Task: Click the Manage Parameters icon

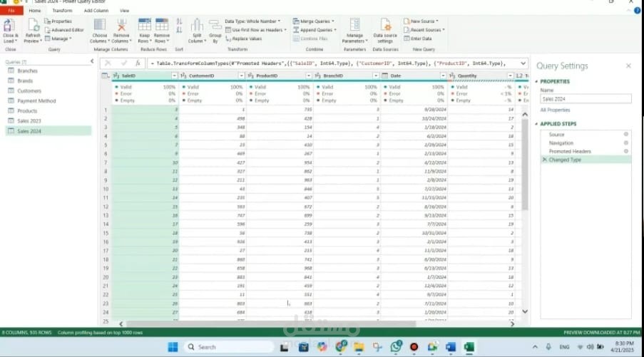Action: coord(355,25)
